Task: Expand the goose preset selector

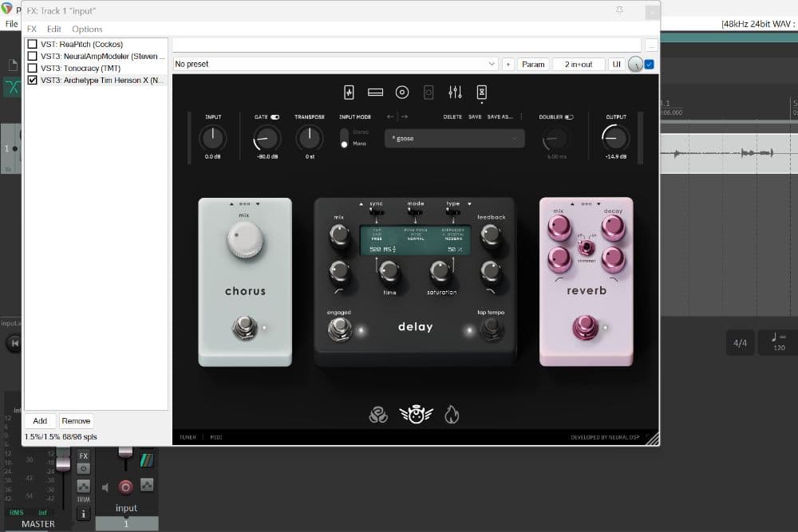Action: 454,139
